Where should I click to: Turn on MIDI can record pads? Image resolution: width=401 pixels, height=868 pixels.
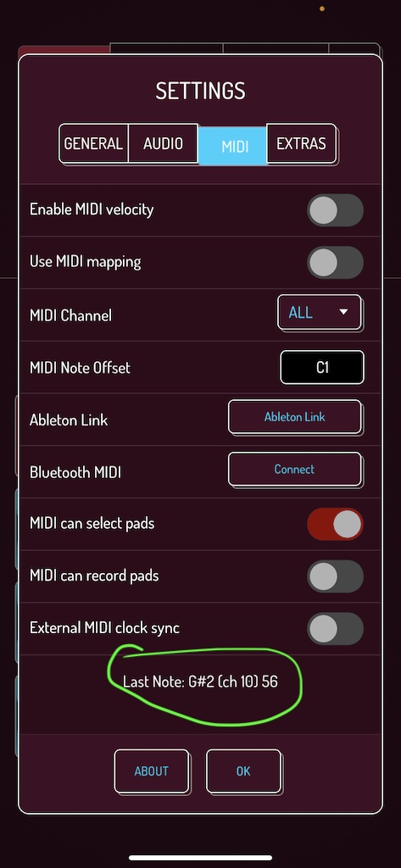pyautogui.click(x=335, y=576)
